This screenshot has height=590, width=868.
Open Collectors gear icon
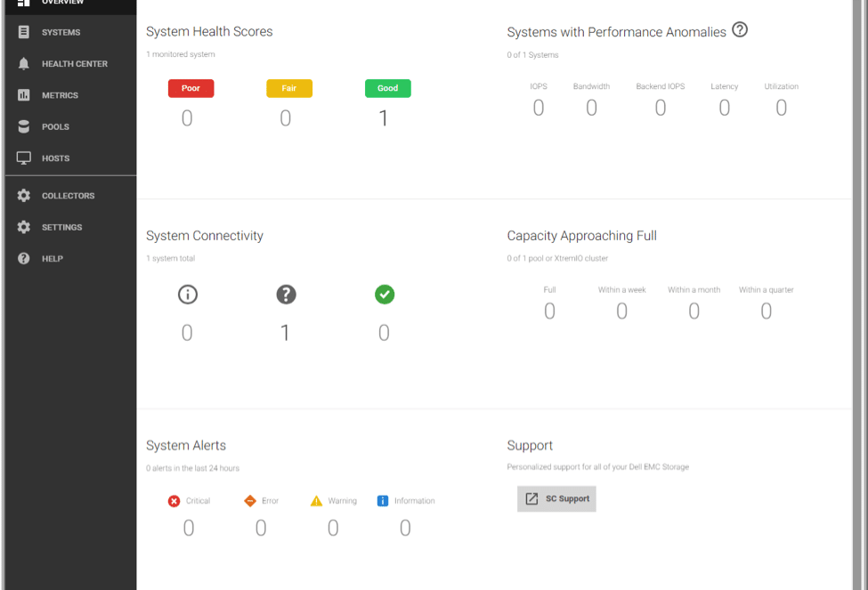coord(24,196)
